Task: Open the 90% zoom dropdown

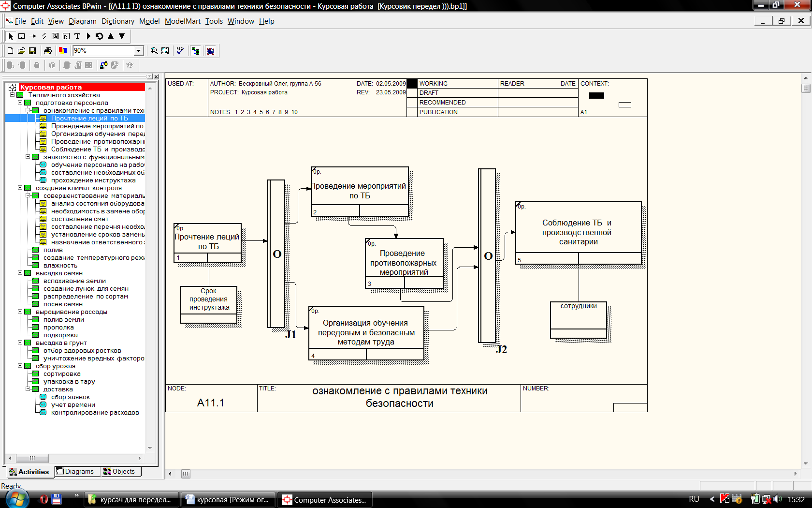Action: point(139,51)
